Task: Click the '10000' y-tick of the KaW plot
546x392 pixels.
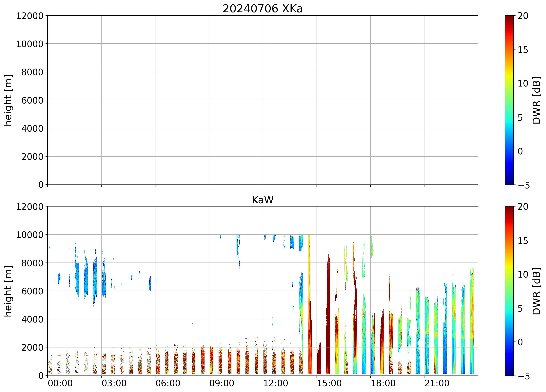Action: pyautogui.click(x=30, y=235)
